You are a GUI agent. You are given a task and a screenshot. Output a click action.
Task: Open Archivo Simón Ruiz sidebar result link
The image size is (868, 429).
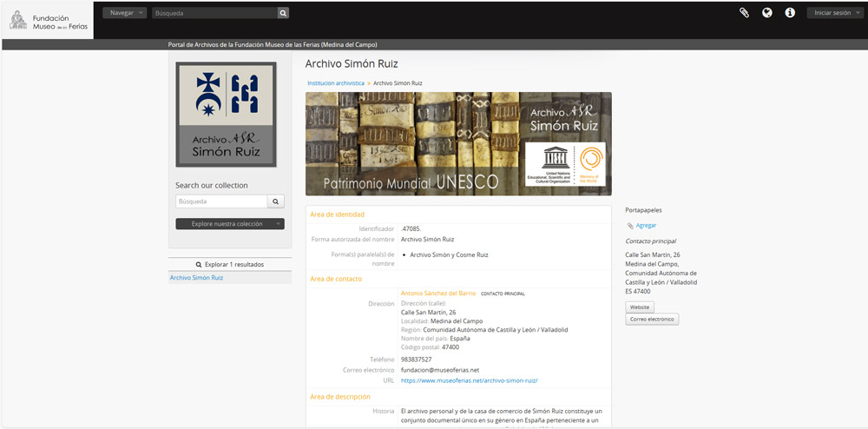click(x=196, y=278)
